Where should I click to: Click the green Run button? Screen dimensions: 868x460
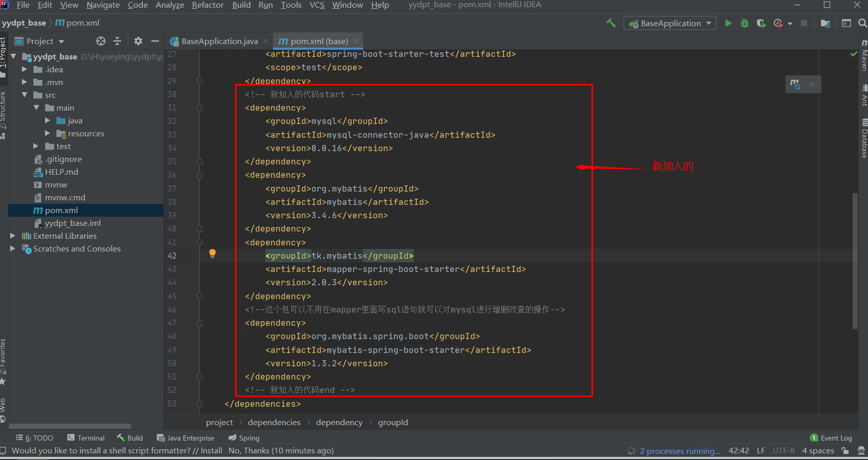point(728,23)
